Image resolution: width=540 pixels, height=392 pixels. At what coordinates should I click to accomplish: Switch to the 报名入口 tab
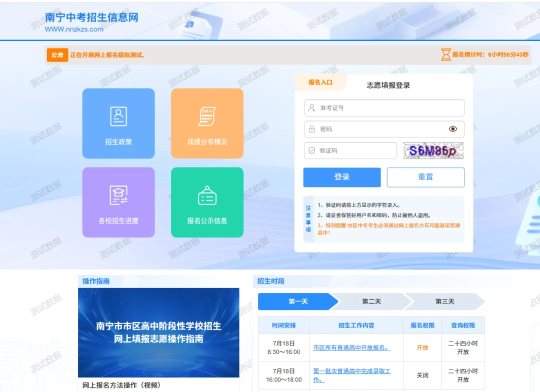[320, 82]
